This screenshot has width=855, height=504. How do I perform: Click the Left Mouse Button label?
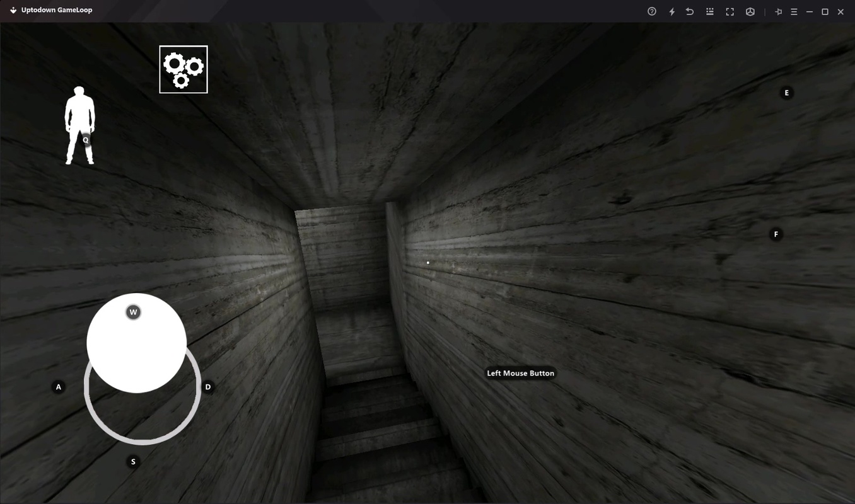coord(520,373)
